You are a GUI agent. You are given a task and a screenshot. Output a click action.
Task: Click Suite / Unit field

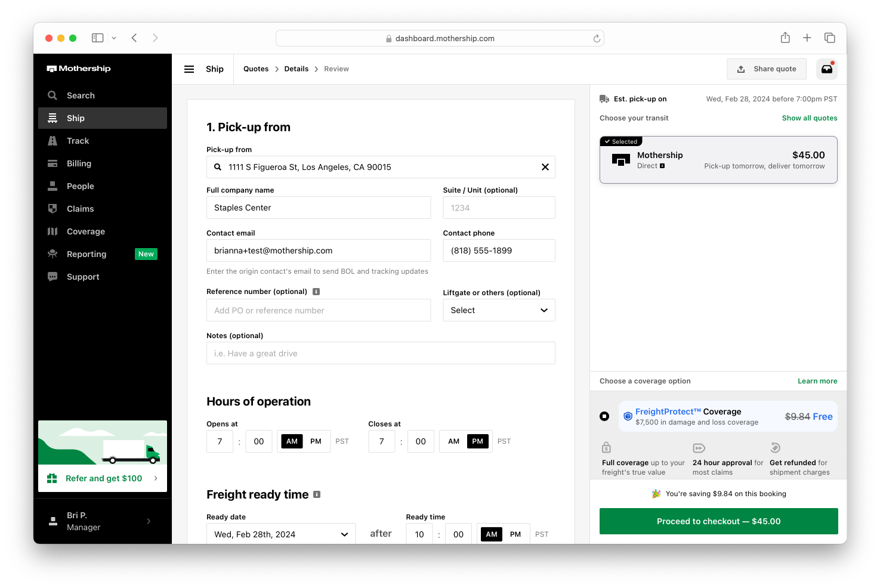coord(499,208)
